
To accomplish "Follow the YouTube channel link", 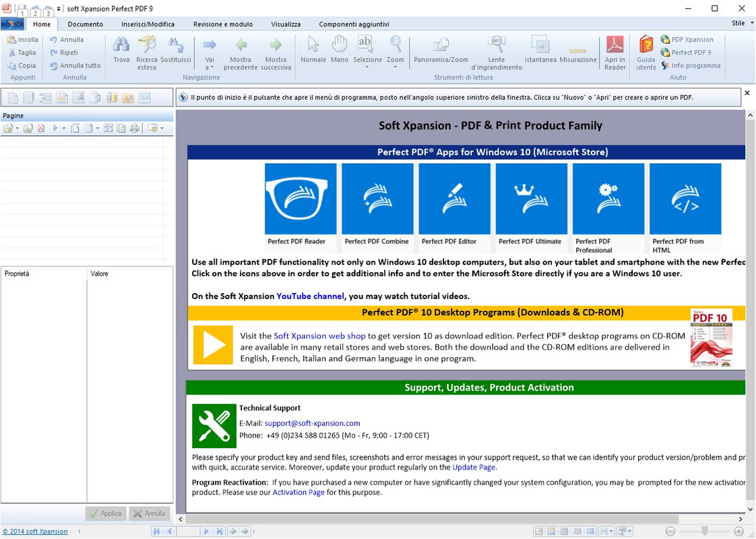I will [x=310, y=296].
